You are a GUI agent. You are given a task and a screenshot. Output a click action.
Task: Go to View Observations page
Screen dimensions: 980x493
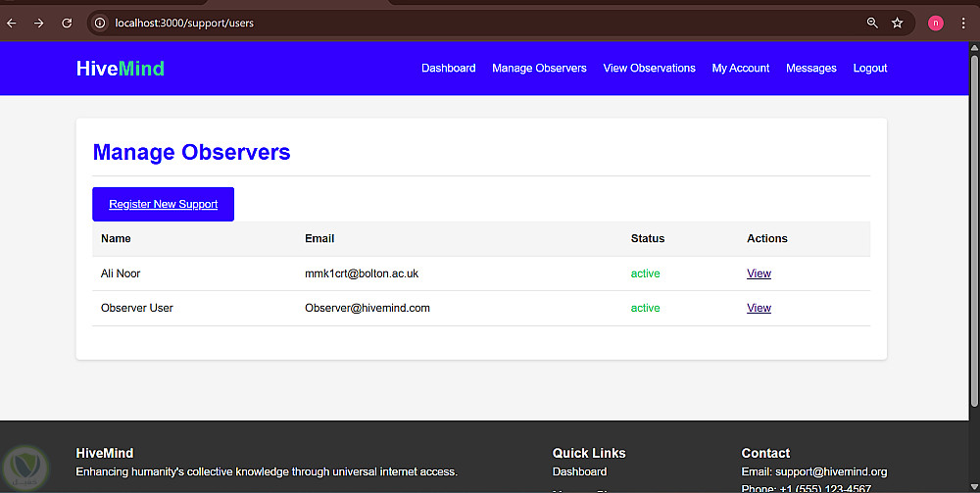[649, 68]
